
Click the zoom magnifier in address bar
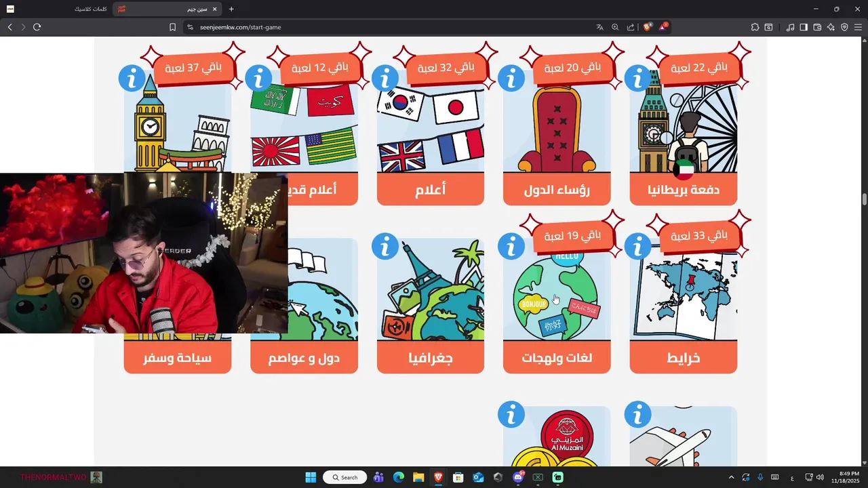615,27
